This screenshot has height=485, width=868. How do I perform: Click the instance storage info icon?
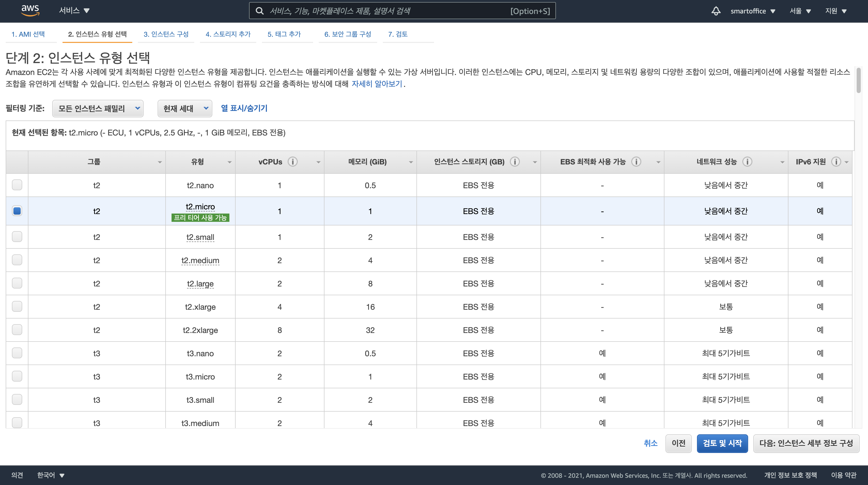pyautogui.click(x=515, y=162)
